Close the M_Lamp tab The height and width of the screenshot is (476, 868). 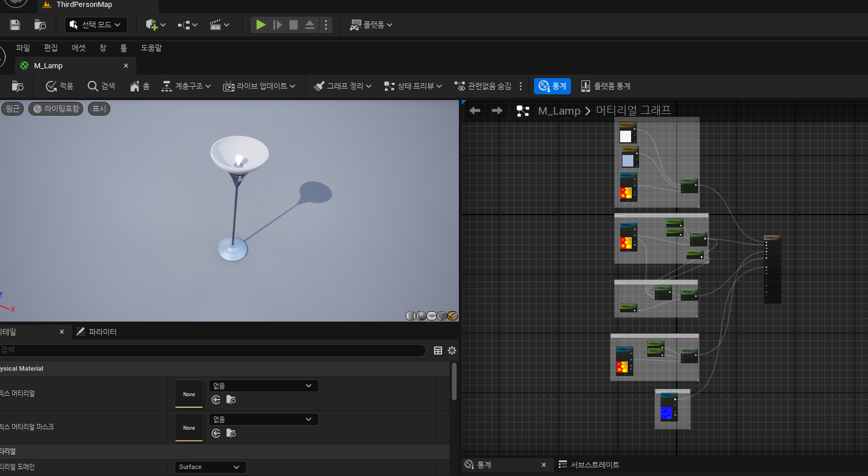point(126,66)
